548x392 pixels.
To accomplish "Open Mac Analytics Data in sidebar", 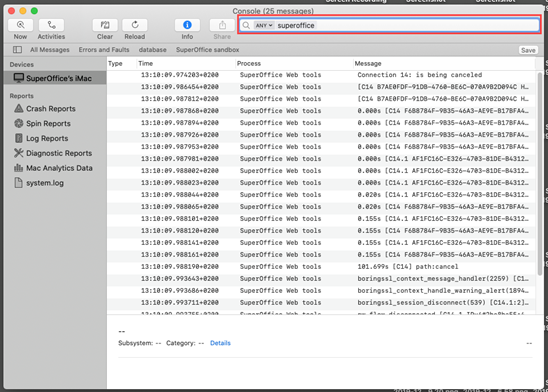I will coord(59,168).
